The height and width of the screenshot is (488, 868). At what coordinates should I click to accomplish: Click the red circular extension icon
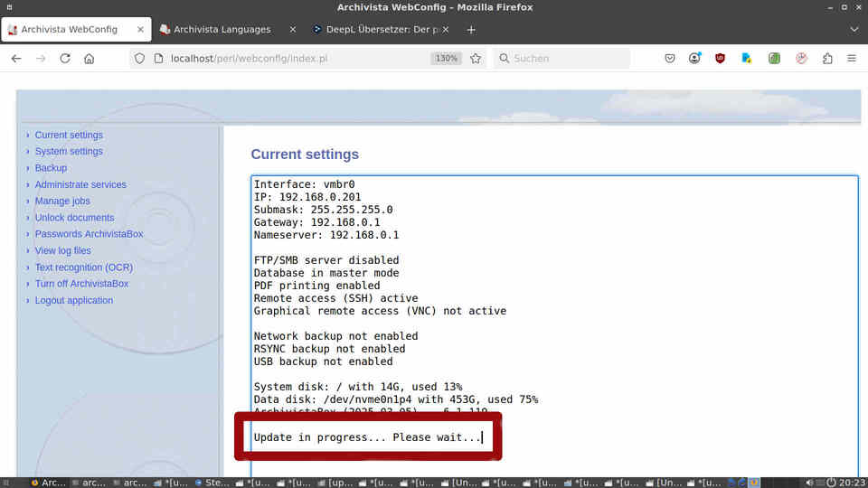[801, 58]
